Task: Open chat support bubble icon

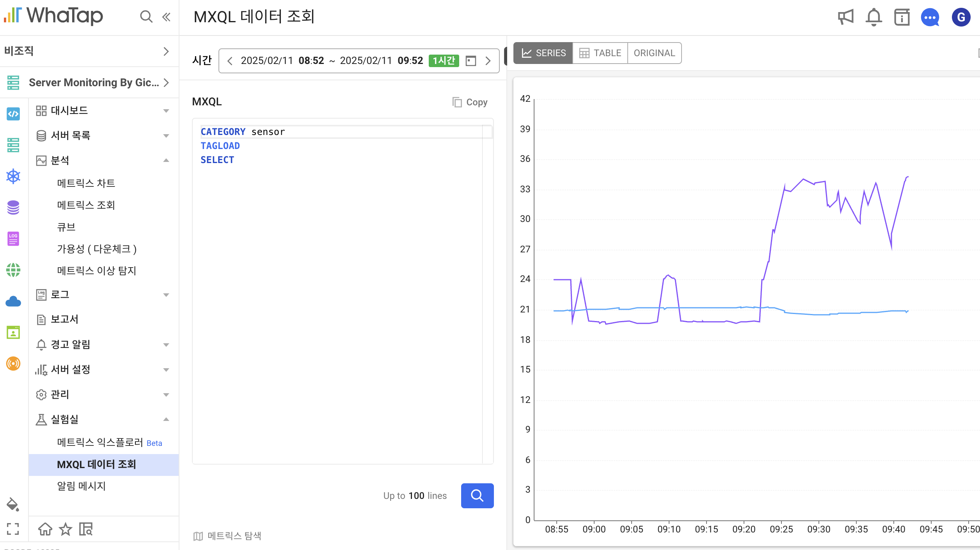Action: [930, 17]
